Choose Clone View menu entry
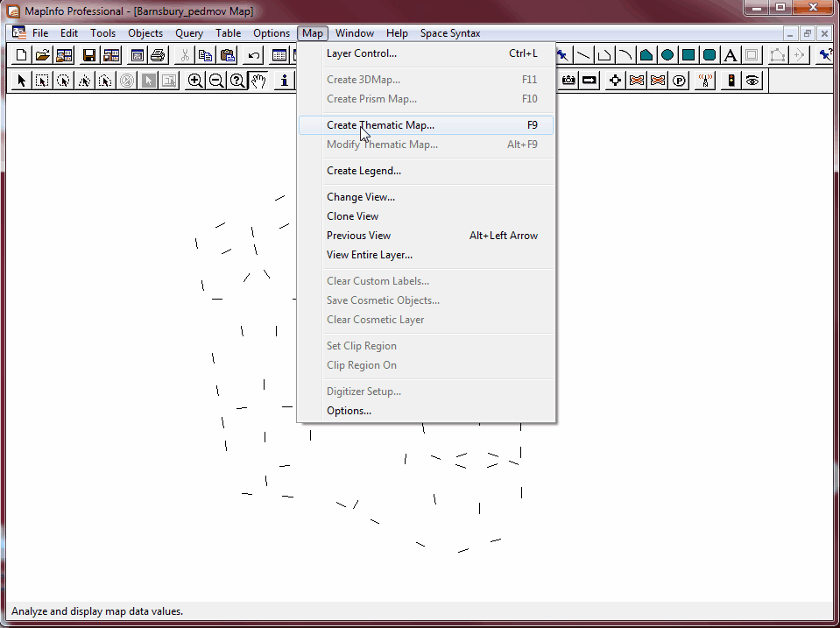The width and height of the screenshot is (840, 628). point(426,216)
